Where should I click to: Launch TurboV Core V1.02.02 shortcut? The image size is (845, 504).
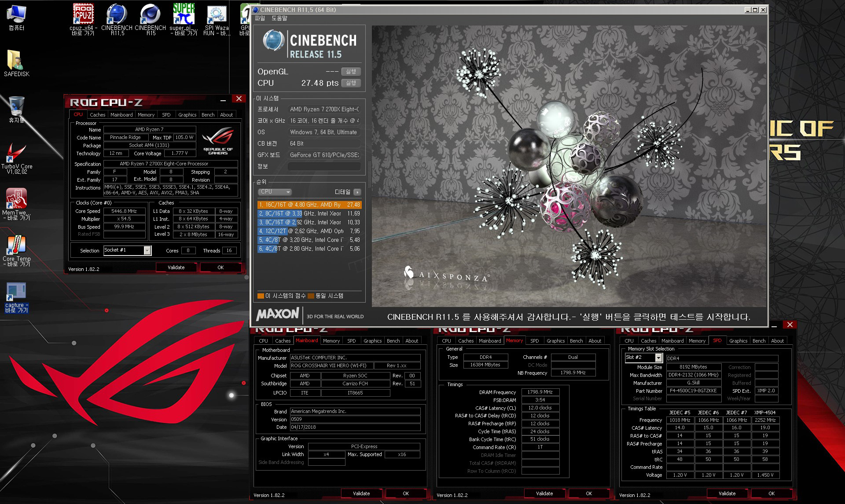click(16, 159)
